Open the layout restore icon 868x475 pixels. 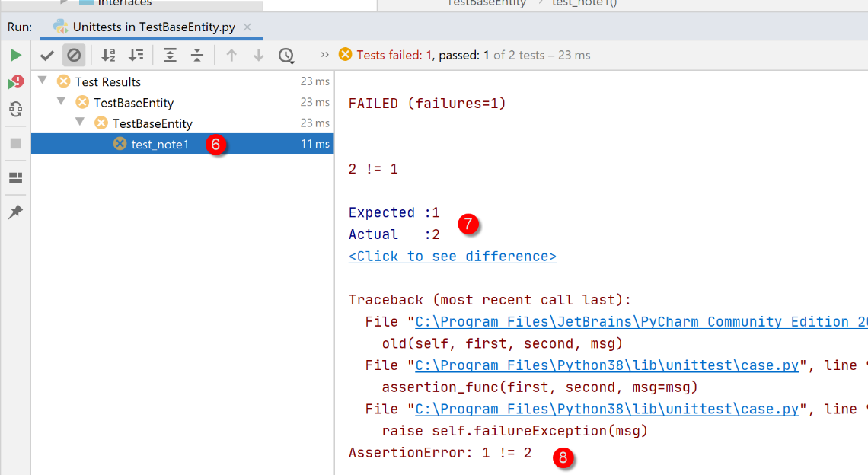point(15,178)
